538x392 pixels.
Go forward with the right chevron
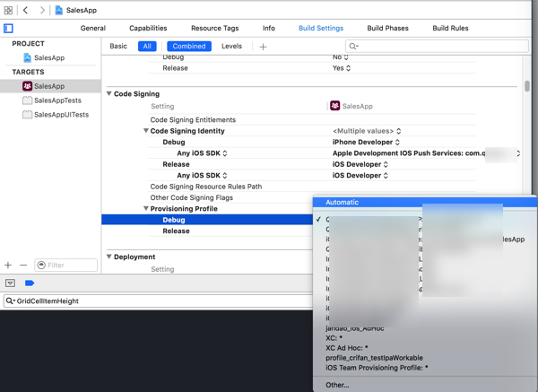[42, 10]
